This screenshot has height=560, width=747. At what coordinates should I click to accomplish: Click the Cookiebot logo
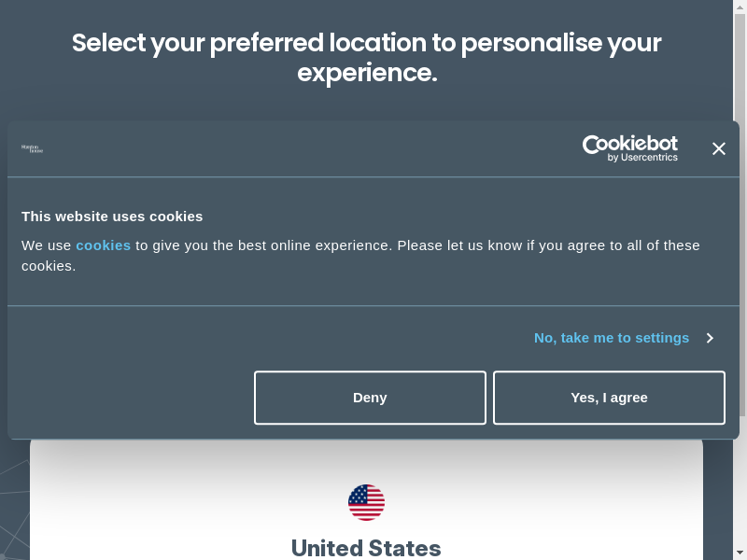[x=629, y=147]
